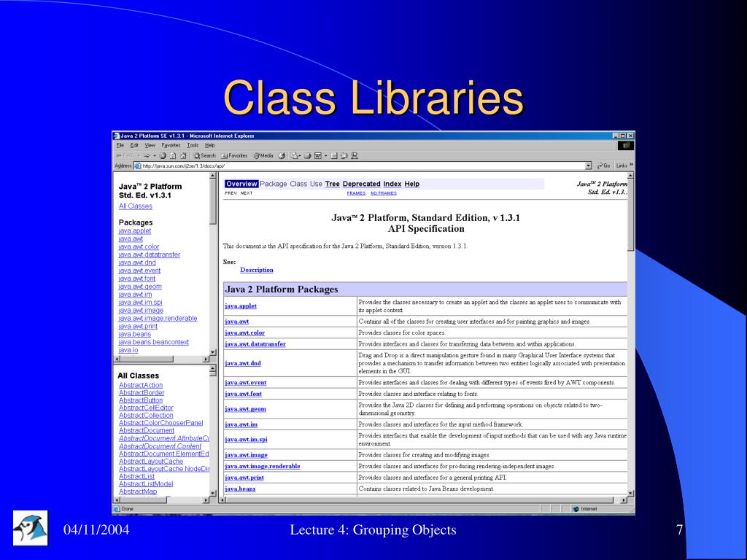Open the Edit button dropdown arrow
747x560 pixels.
tap(326, 156)
